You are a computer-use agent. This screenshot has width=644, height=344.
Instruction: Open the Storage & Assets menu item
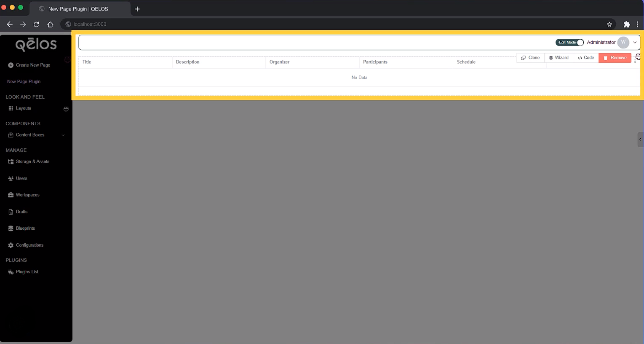click(x=32, y=161)
